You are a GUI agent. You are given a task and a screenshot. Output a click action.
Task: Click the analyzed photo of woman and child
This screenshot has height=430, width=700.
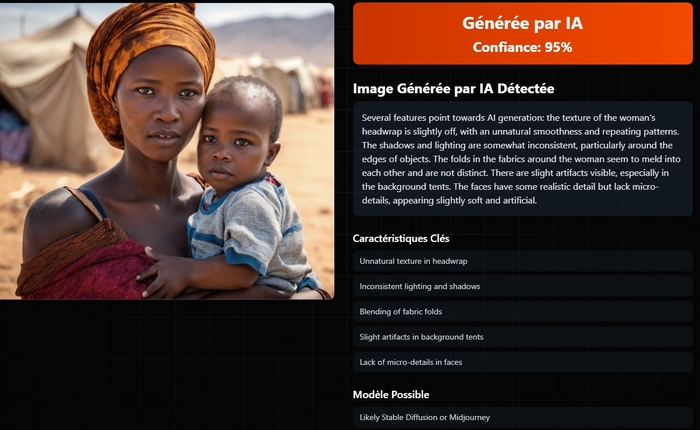pos(167,151)
